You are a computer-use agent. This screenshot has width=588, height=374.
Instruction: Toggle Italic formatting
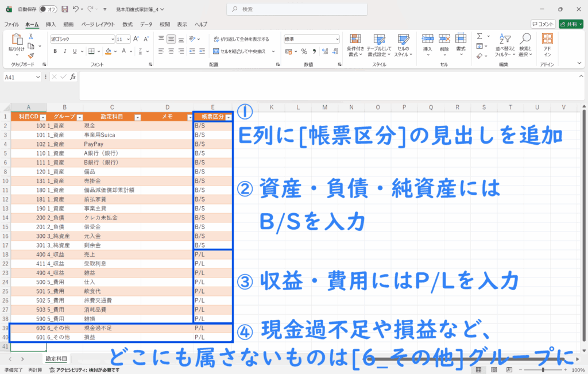pos(65,51)
